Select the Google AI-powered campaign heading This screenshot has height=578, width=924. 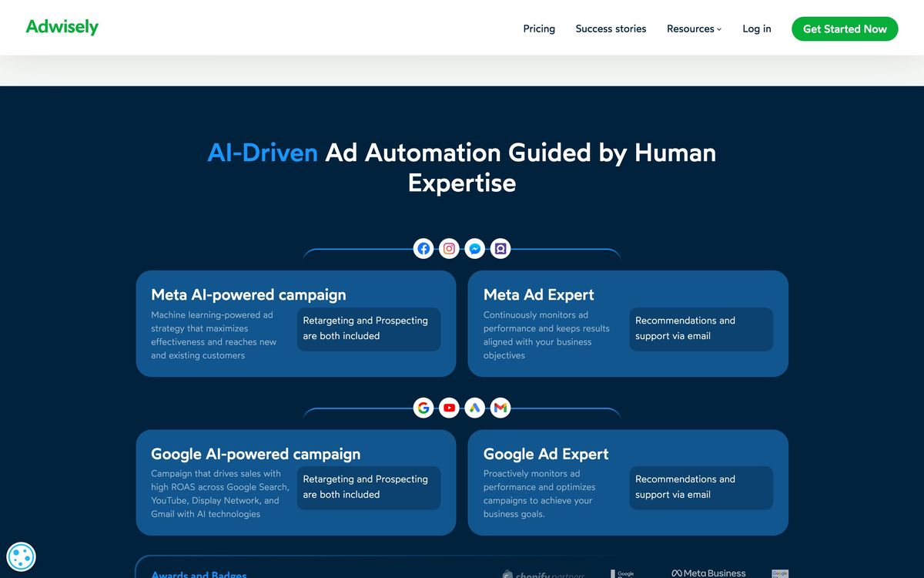pos(256,454)
